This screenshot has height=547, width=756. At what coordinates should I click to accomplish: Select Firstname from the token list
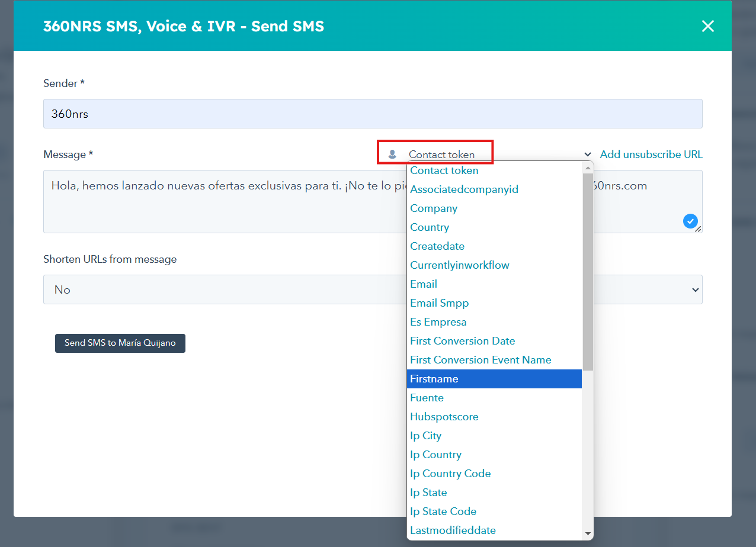pos(434,379)
